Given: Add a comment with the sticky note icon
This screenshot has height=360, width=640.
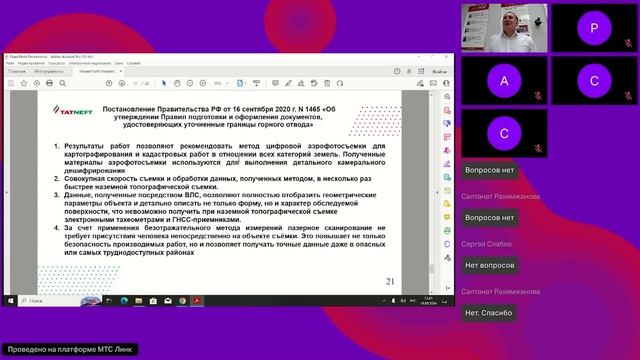Looking at the screenshot, I should [276, 83].
